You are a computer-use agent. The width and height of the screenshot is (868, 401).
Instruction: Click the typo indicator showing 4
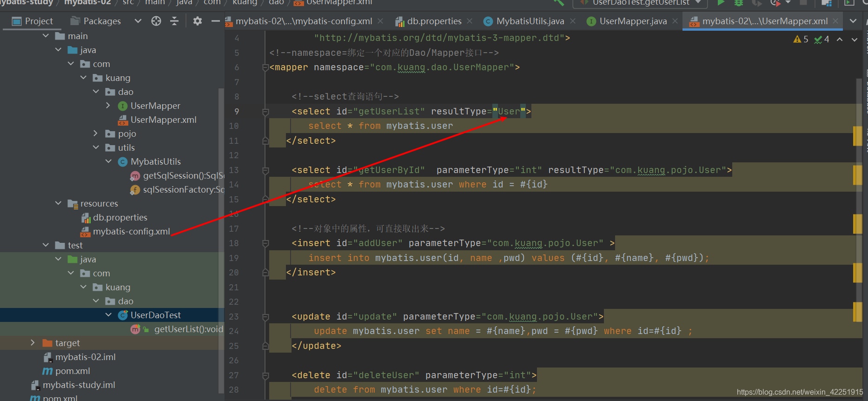[x=822, y=40]
